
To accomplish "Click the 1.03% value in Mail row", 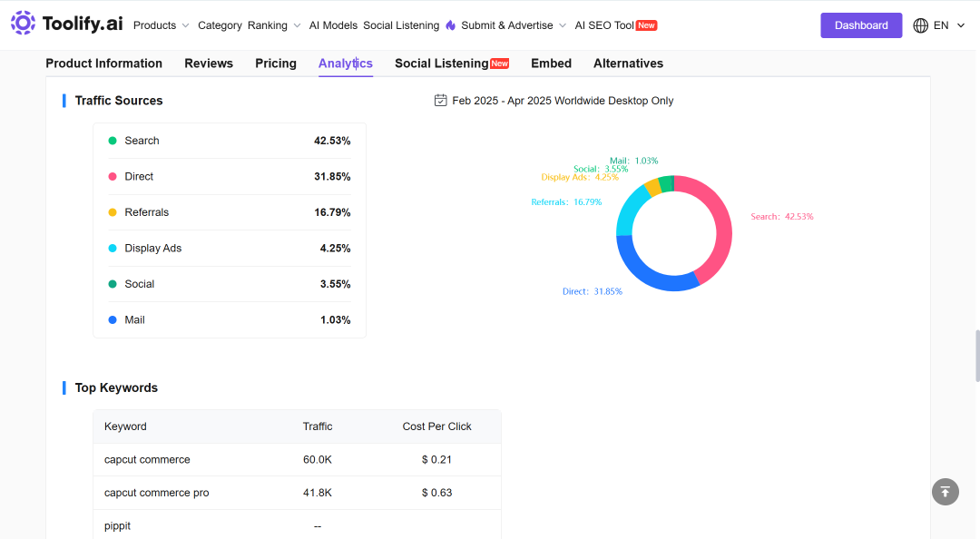I will coord(335,319).
